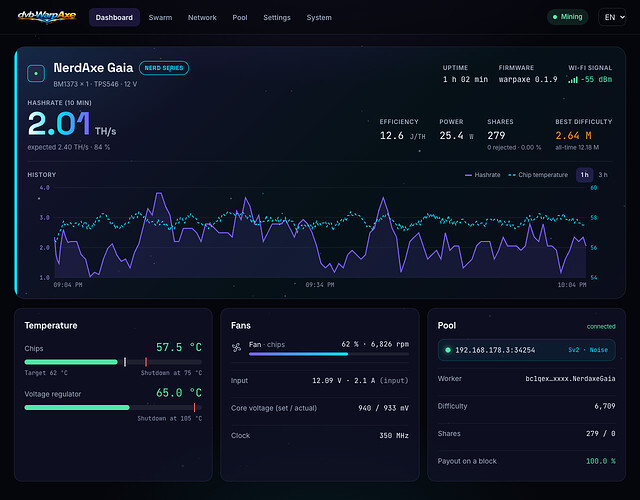Image resolution: width=640 pixels, height=500 pixels.
Task: Click the 10:04 PM time axis label
Action: click(x=572, y=285)
